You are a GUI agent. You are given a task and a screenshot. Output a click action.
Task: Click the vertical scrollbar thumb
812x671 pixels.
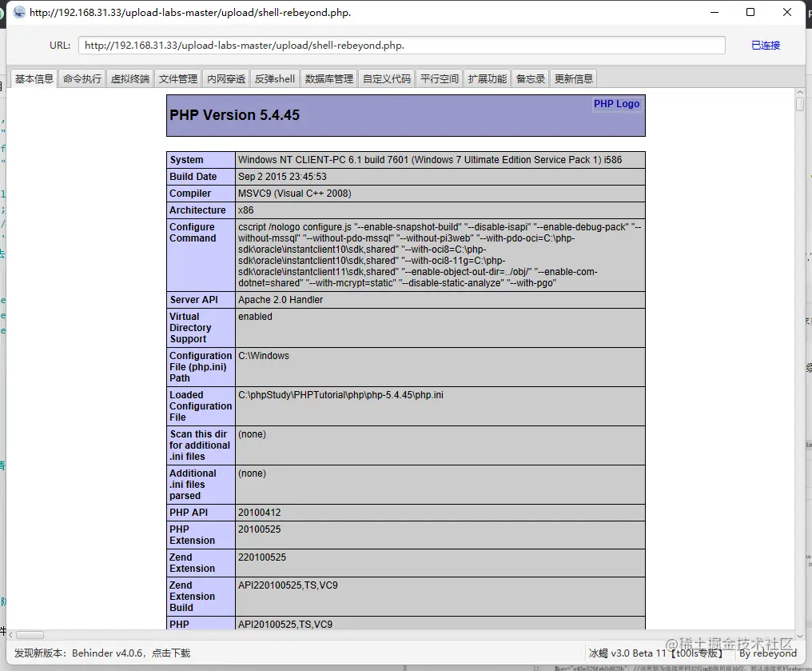(800, 104)
